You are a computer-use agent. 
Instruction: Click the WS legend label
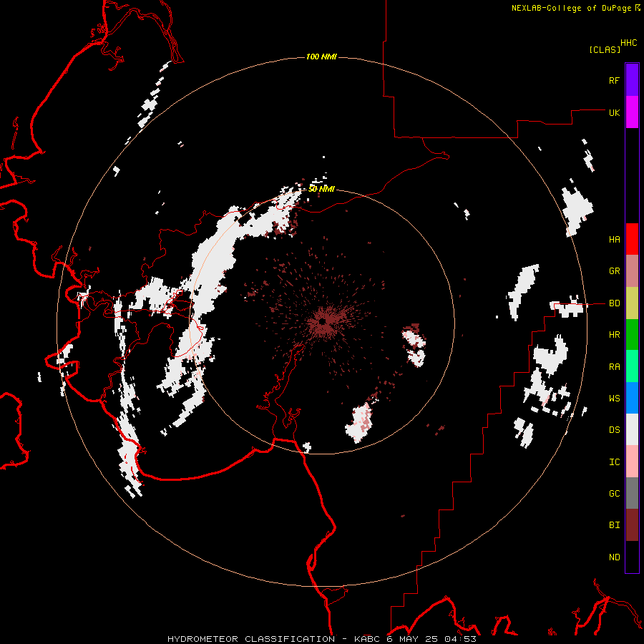[x=614, y=398]
